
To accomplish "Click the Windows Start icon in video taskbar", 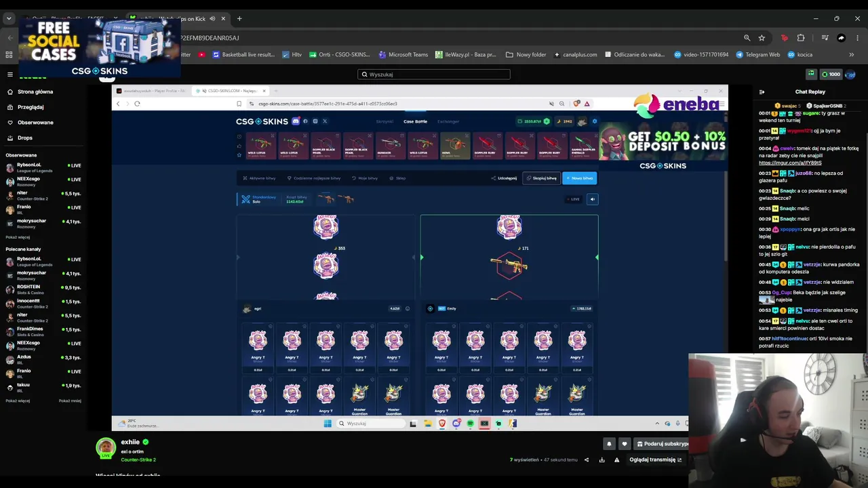I will tap(328, 424).
